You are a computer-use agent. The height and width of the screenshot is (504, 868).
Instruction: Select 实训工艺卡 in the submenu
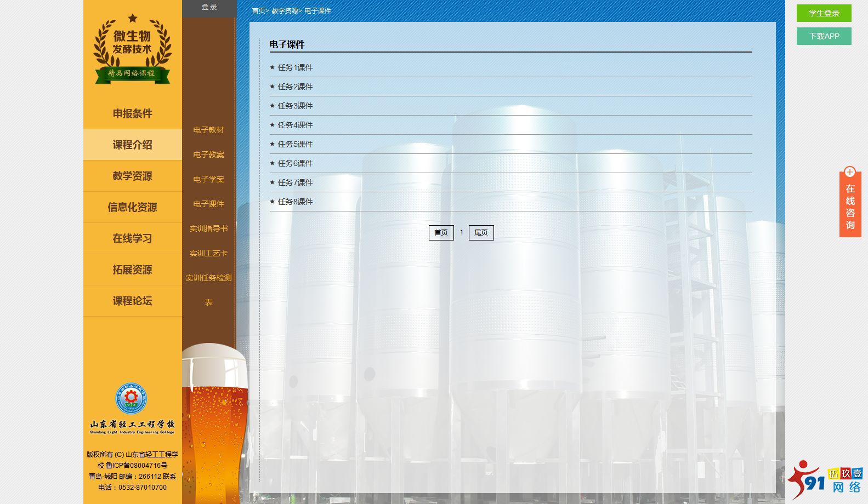[208, 253]
